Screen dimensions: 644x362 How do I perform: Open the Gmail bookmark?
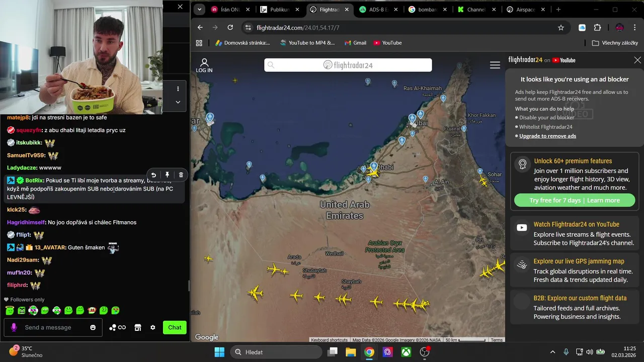(x=355, y=43)
